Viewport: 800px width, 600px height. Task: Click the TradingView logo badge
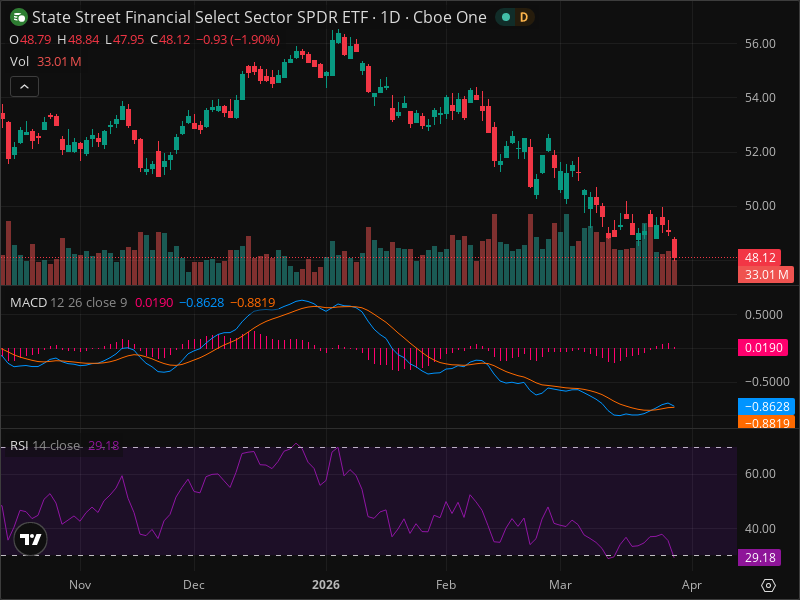click(31, 539)
